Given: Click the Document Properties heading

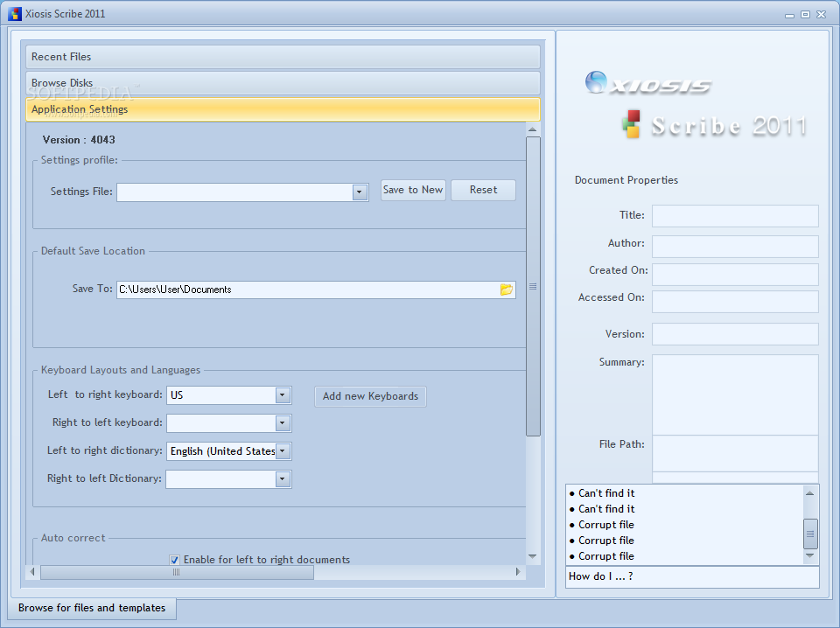Looking at the screenshot, I should [626, 180].
